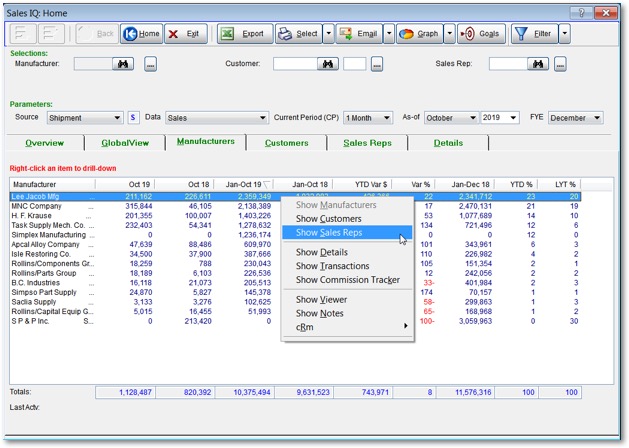Open the Select button dropdown arrow
Screen dimensions: 629x448
click(x=329, y=34)
